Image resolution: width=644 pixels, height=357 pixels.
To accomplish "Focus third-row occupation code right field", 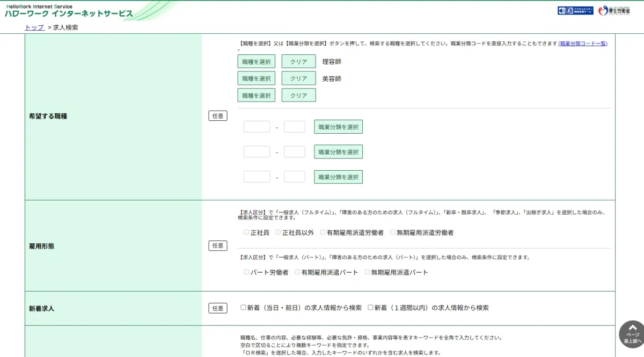I will point(295,177).
